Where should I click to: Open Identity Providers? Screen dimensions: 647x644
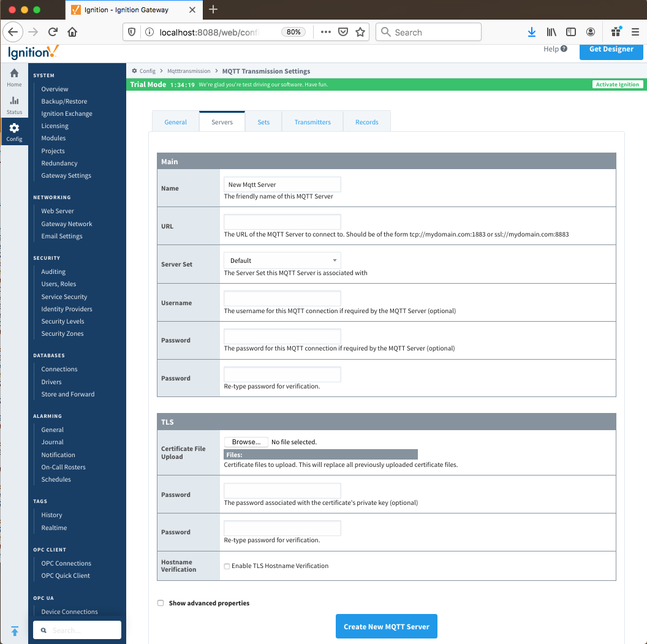66,309
